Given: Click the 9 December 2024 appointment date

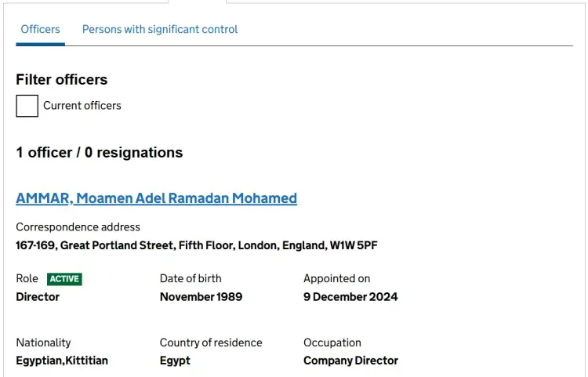Looking at the screenshot, I should click(x=350, y=297).
